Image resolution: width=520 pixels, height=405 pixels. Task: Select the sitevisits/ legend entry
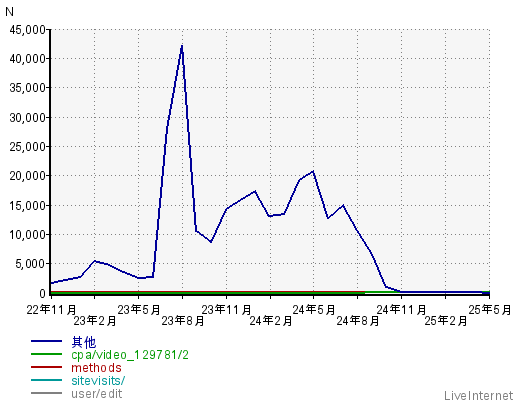click(98, 381)
